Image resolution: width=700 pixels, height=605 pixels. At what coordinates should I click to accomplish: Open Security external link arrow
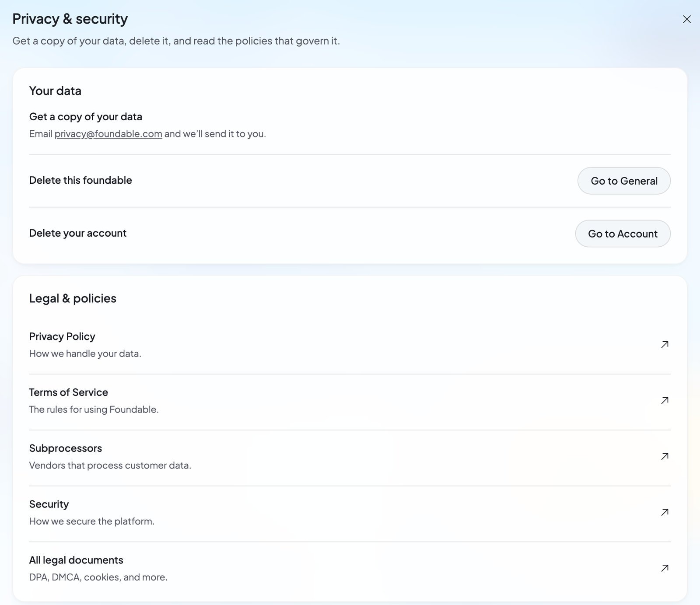click(x=665, y=512)
